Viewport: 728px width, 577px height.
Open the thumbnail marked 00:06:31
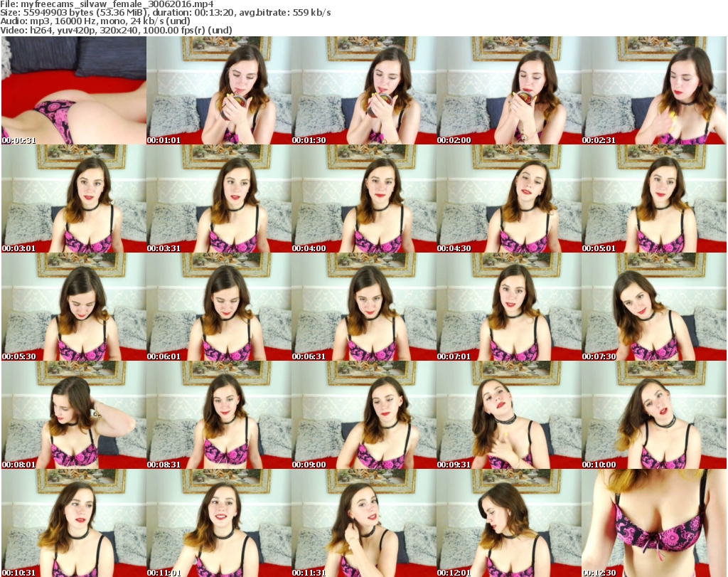click(363, 307)
